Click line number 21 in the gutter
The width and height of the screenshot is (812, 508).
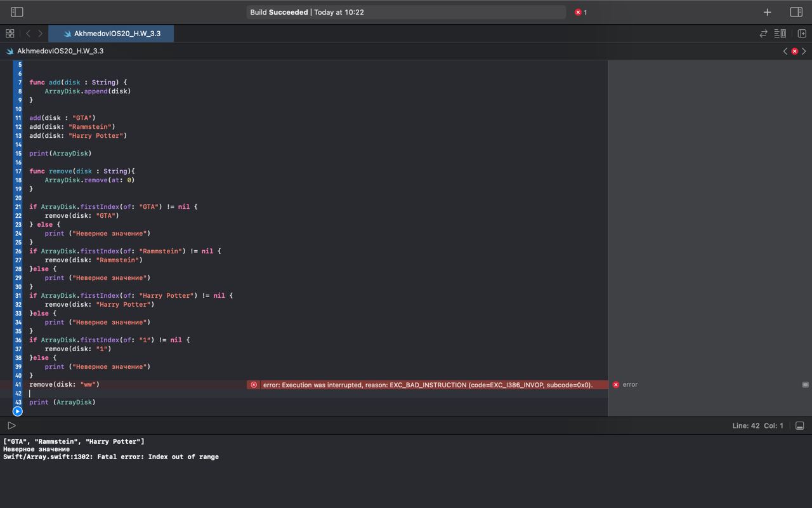click(19, 207)
